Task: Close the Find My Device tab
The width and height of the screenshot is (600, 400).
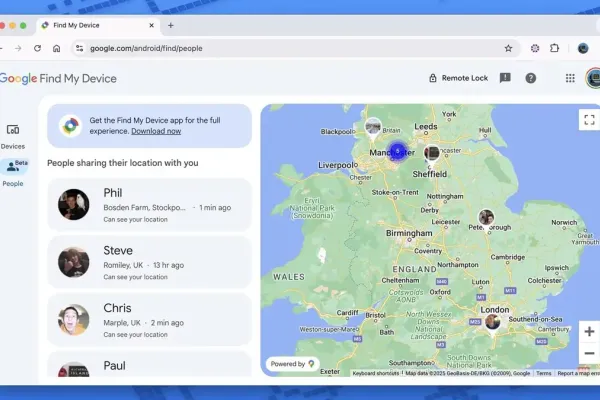Action: (x=152, y=25)
